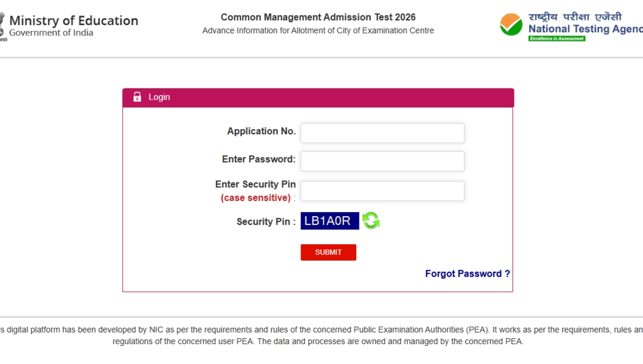Select the Application No. input field
643x364 pixels.
(382, 133)
